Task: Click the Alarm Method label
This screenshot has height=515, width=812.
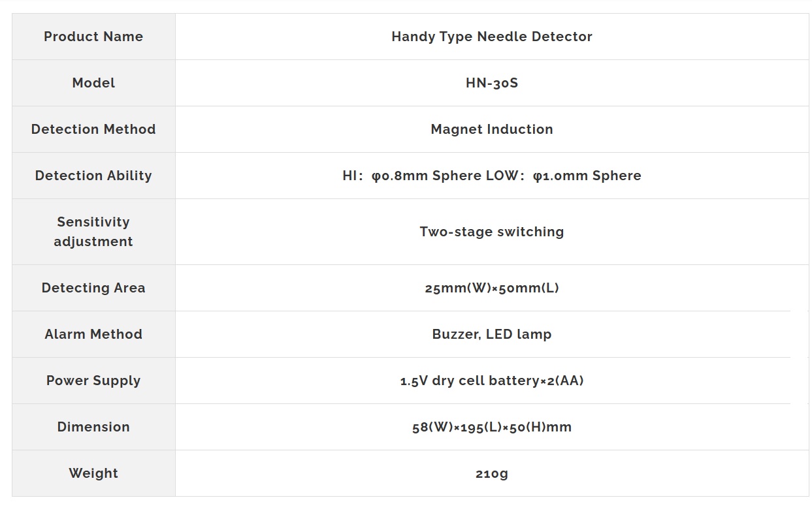Action: [x=93, y=334]
